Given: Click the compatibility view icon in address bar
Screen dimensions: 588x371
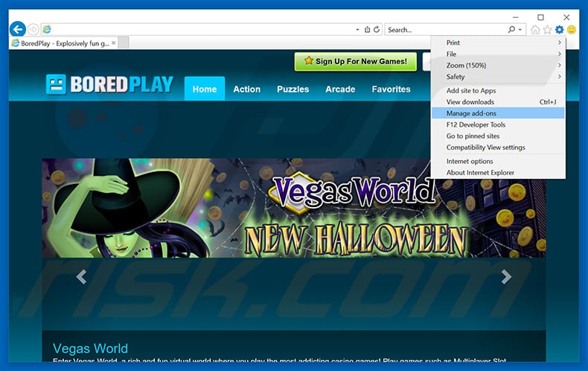Looking at the screenshot, I should tap(367, 29).
